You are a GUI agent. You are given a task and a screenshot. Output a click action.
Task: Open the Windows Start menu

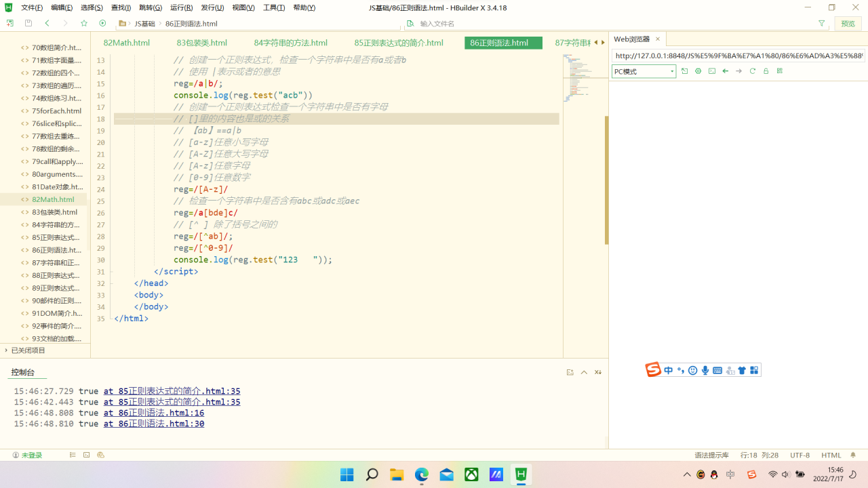347,474
